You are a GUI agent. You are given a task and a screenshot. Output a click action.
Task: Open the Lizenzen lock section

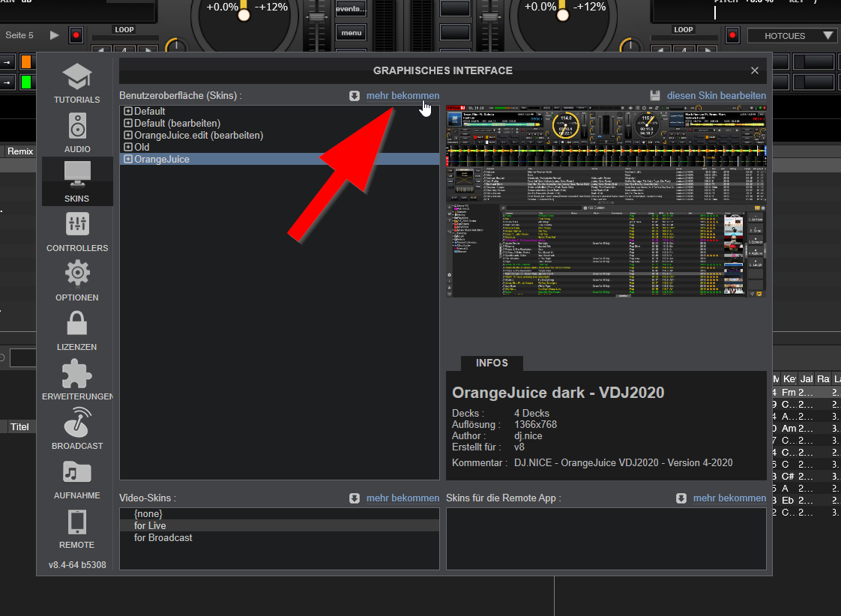[76, 330]
